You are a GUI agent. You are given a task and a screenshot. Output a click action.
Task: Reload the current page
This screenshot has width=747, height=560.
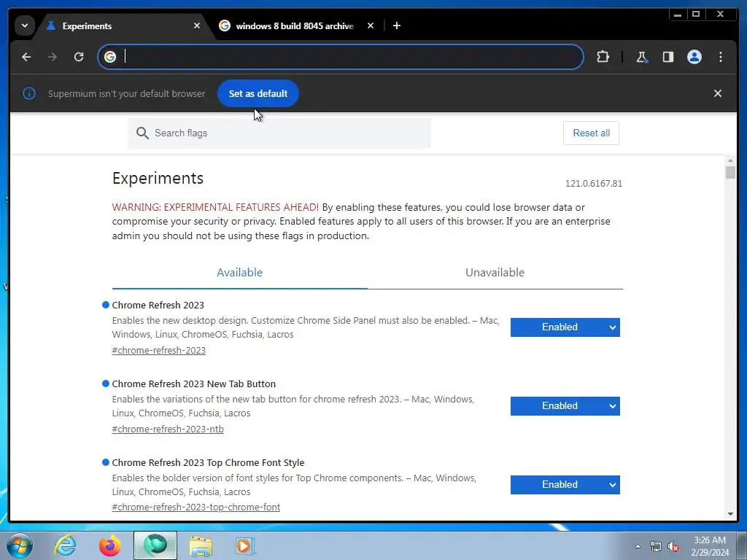pos(79,57)
